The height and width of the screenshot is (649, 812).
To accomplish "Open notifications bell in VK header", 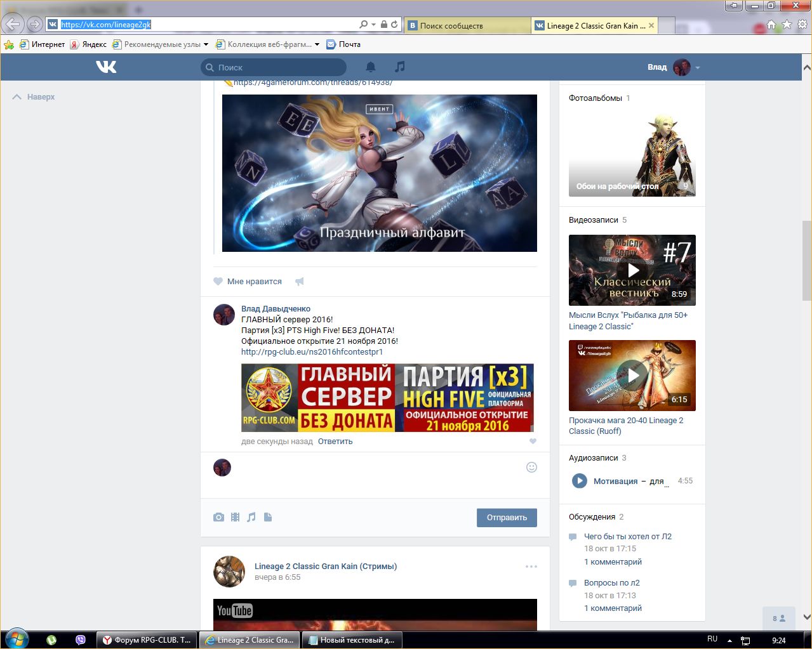I will (371, 67).
